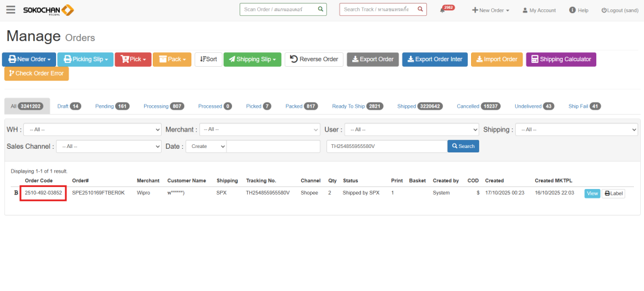
Task: Click the Check Order Error button
Action: tap(36, 74)
